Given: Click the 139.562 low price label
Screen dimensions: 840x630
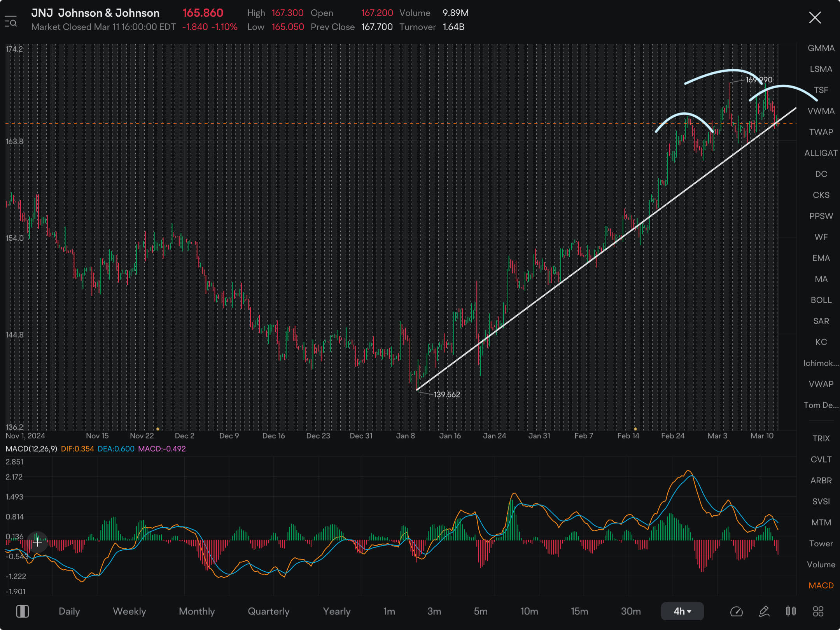Looking at the screenshot, I should 447,394.
